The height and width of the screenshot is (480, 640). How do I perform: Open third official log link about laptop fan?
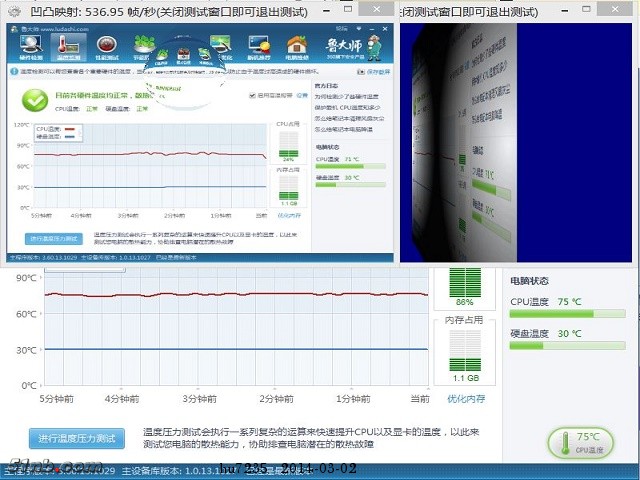[349, 118]
